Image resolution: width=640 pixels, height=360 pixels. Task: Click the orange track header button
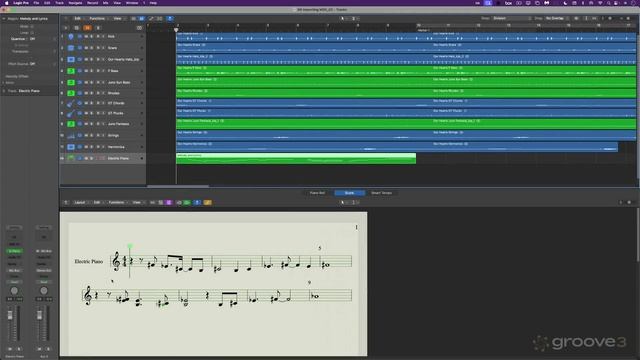pyautogui.click(x=87, y=28)
